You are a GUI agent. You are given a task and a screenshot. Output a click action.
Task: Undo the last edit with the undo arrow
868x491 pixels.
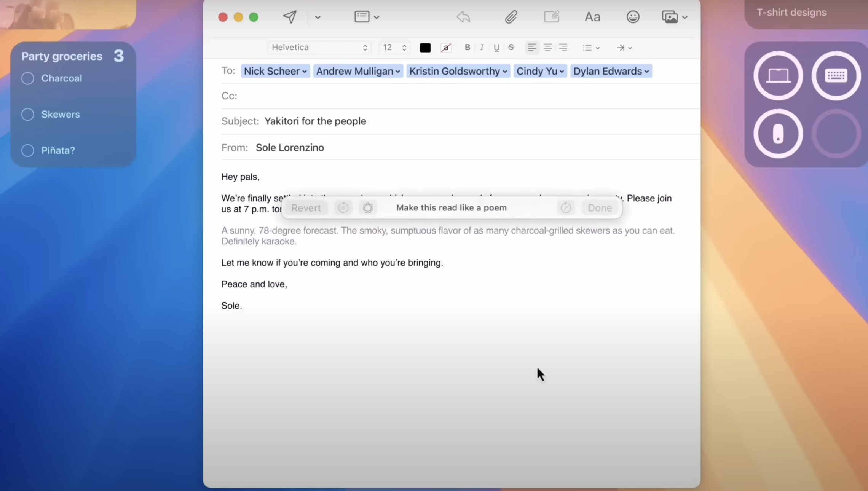tap(463, 17)
